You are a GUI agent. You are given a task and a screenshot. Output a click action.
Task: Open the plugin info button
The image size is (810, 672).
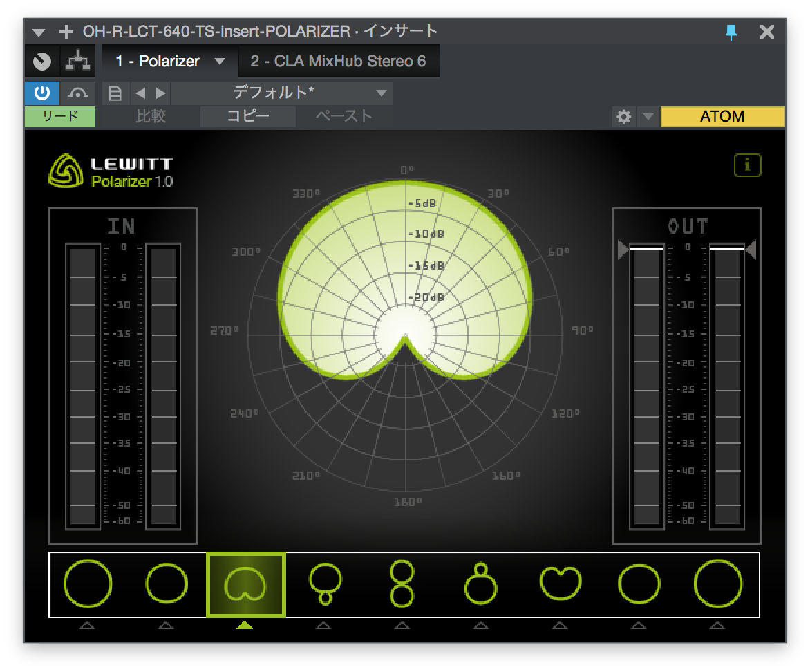[748, 165]
